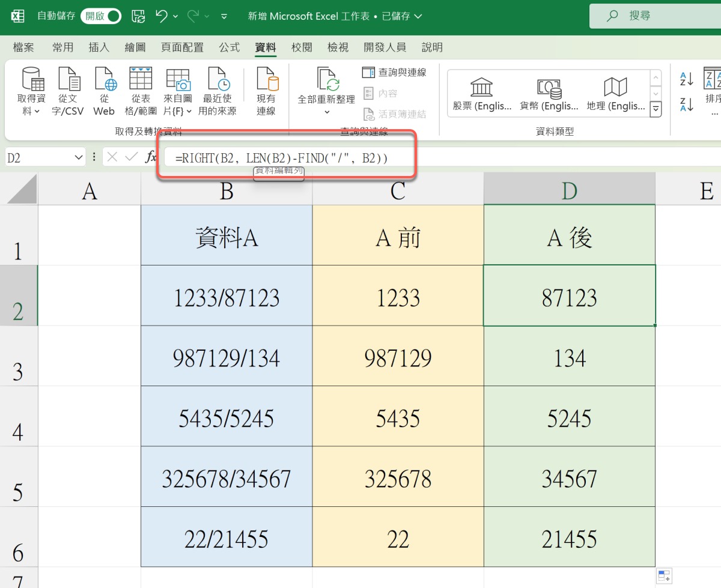The height and width of the screenshot is (588, 721).
Task: Click the 搜尋 search box
Action: tap(655, 16)
